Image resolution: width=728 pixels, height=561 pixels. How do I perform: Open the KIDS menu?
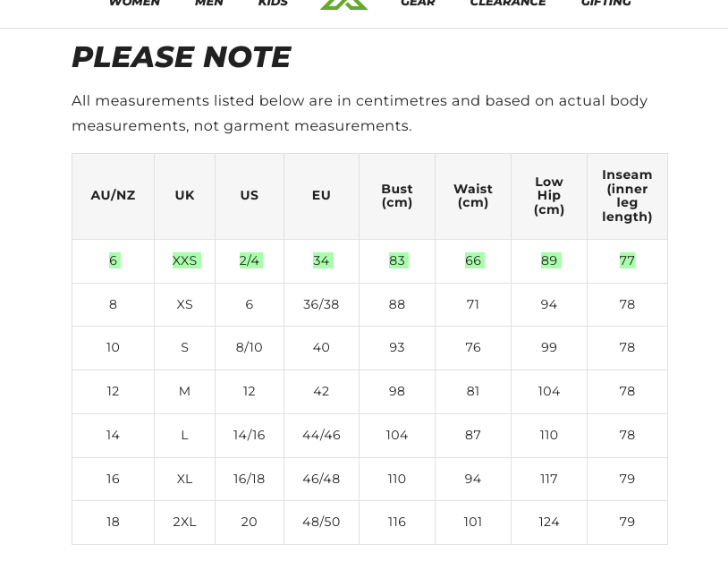click(x=273, y=3)
